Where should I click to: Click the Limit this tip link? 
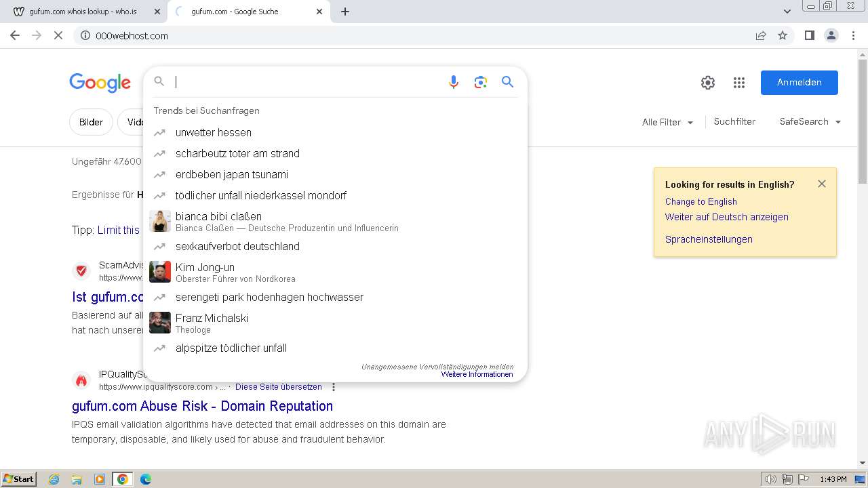[x=119, y=230]
